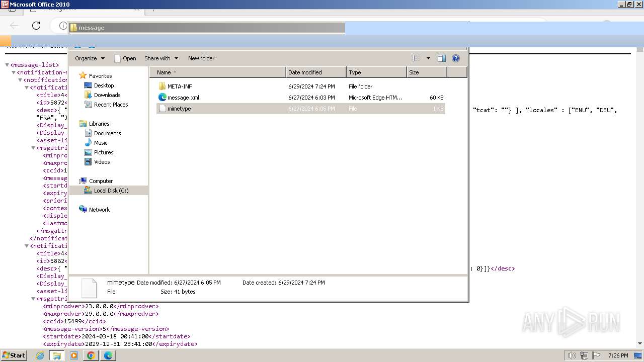
Task: Open Internet Explorer from taskbar
Action: pyautogui.click(x=40, y=355)
